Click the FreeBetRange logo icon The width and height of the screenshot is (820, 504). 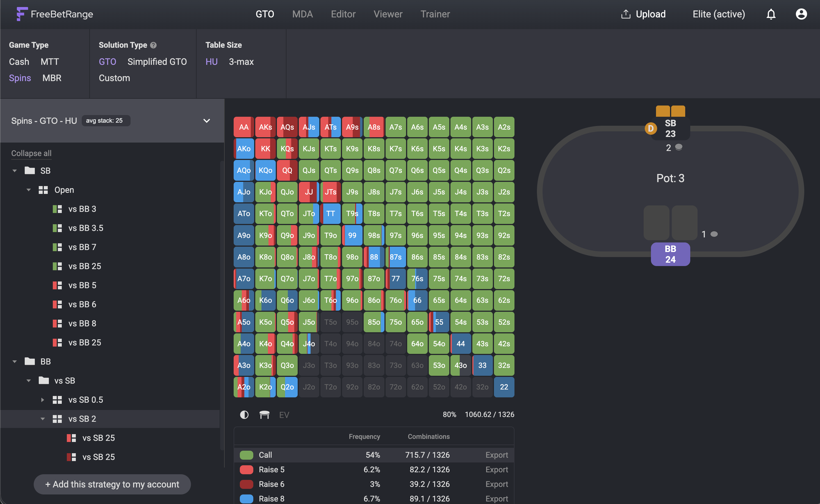pos(22,14)
